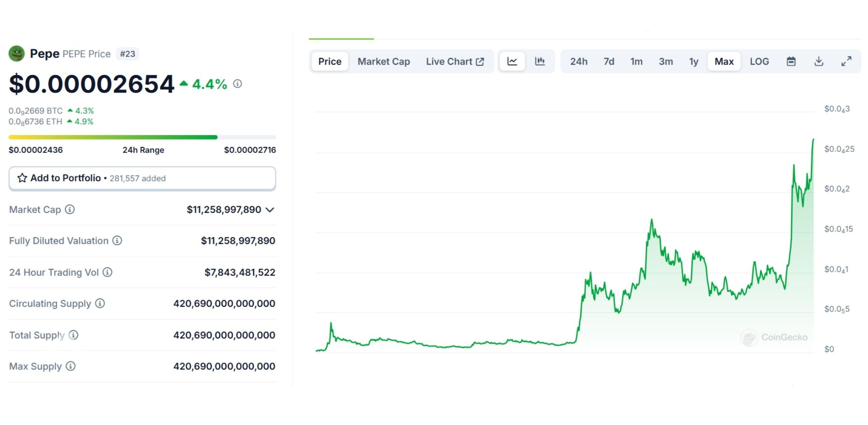
Task: Expand the Market Cap value chevron
Action: tap(270, 210)
